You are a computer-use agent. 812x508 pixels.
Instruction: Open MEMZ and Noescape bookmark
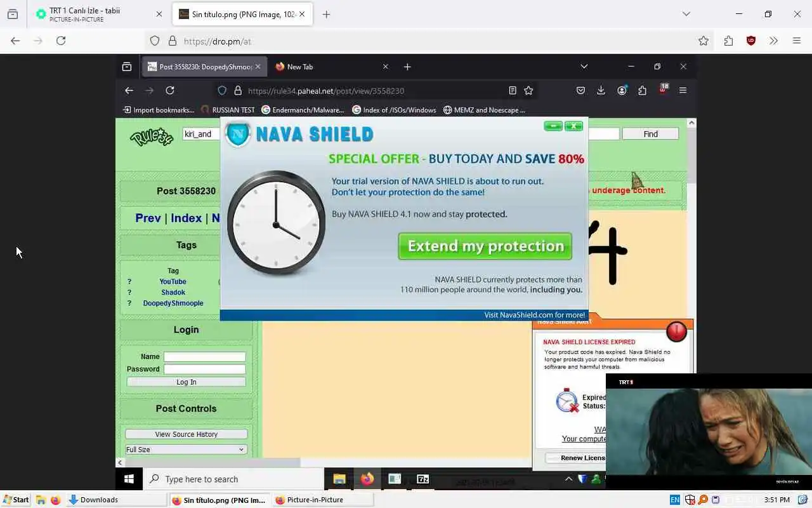(484, 110)
